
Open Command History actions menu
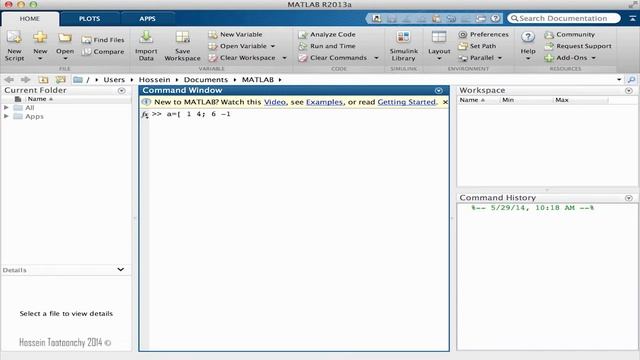click(629, 198)
